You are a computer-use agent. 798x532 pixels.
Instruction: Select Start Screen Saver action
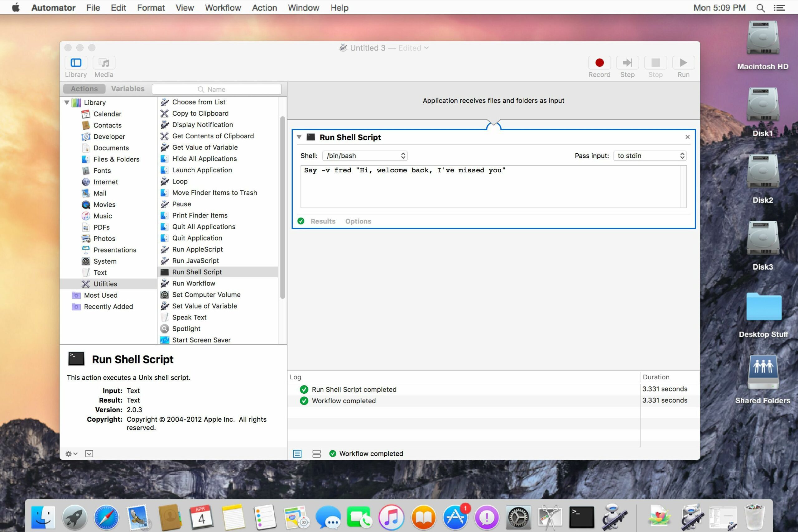click(201, 340)
